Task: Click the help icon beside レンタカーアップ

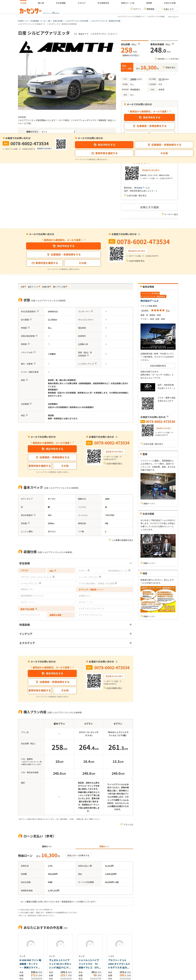Action: pos(96,363)
